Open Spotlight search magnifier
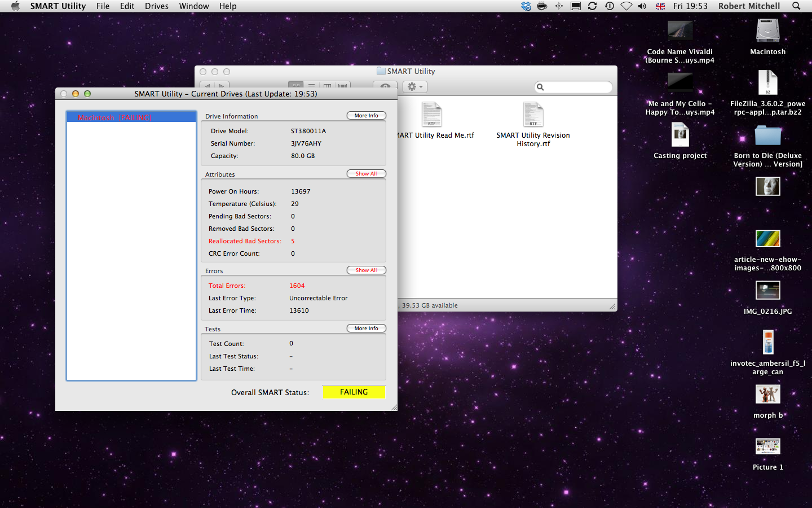The image size is (812, 508). tap(796, 6)
